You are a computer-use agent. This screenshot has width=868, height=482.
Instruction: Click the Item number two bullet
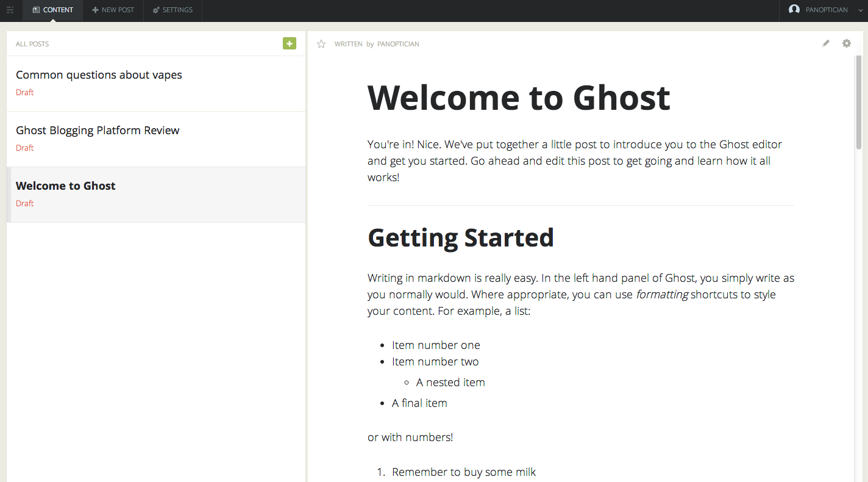pyautogui.click(x=435, y=362)
